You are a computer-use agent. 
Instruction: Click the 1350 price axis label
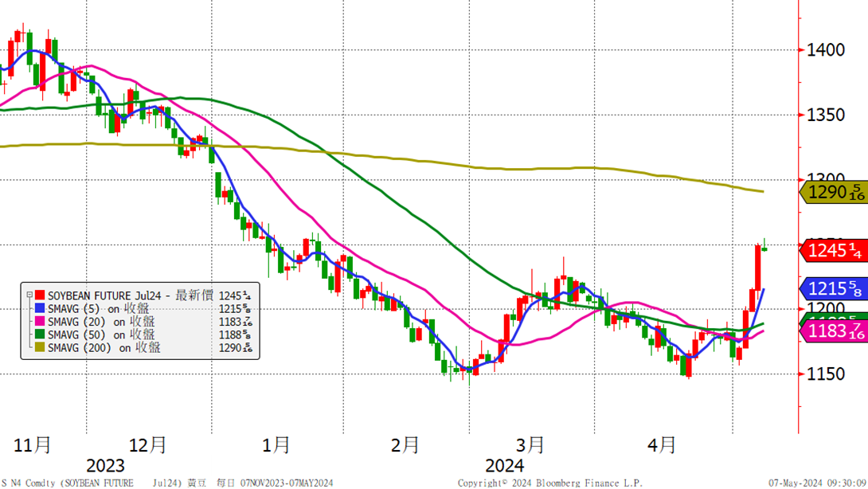[826, 115]
